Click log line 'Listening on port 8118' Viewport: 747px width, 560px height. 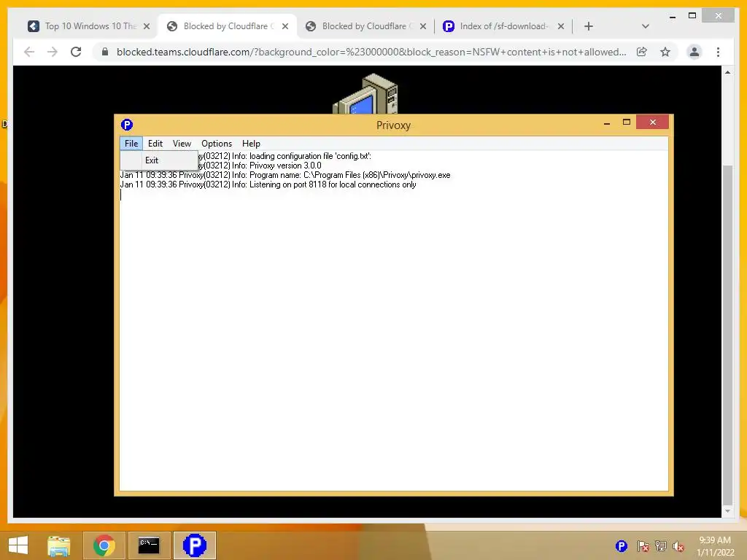coord(268,184)
